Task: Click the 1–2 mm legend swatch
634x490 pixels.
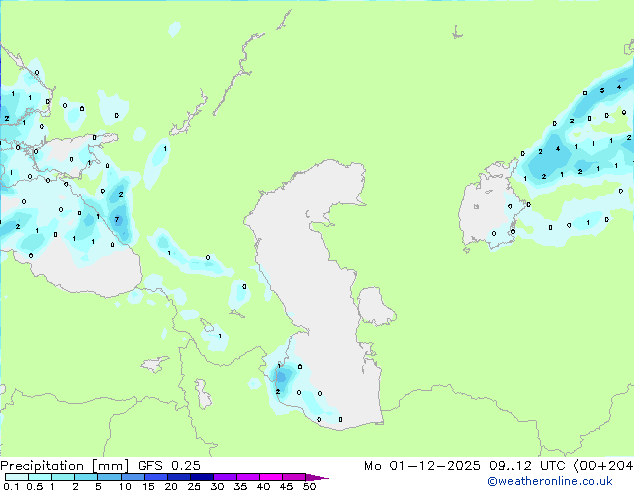Action: click(x=63, y=477)
